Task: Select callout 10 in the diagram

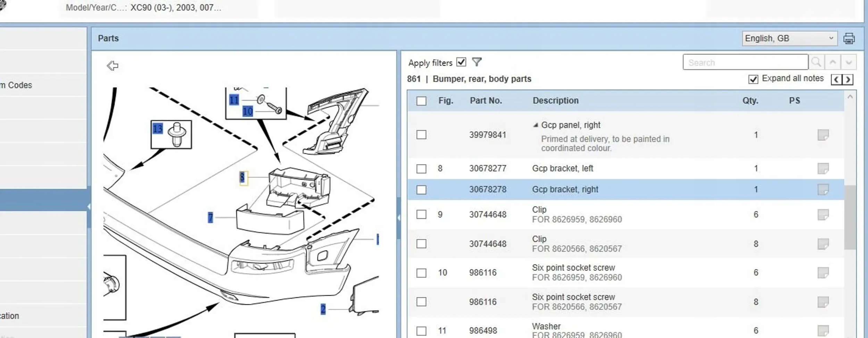Action: pyautogui.click(x=248, y=112)
